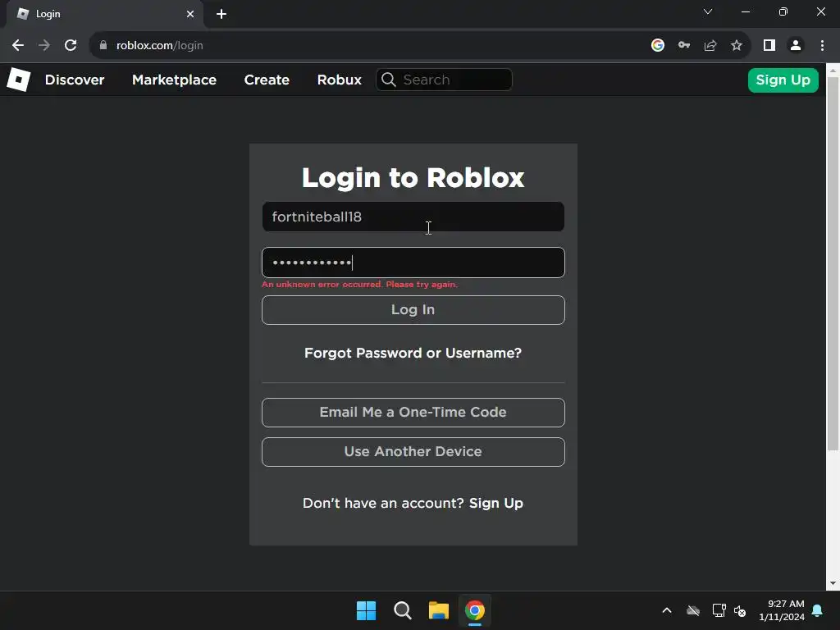
Task: Click the muted volume tray icon
Action: pos(741,610)
